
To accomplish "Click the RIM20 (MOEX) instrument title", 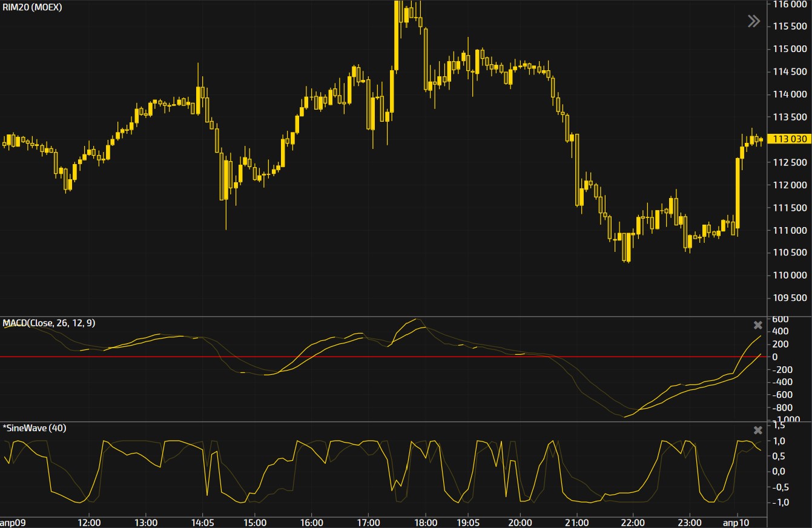I will pyautogui.click(x=31, y=7).
